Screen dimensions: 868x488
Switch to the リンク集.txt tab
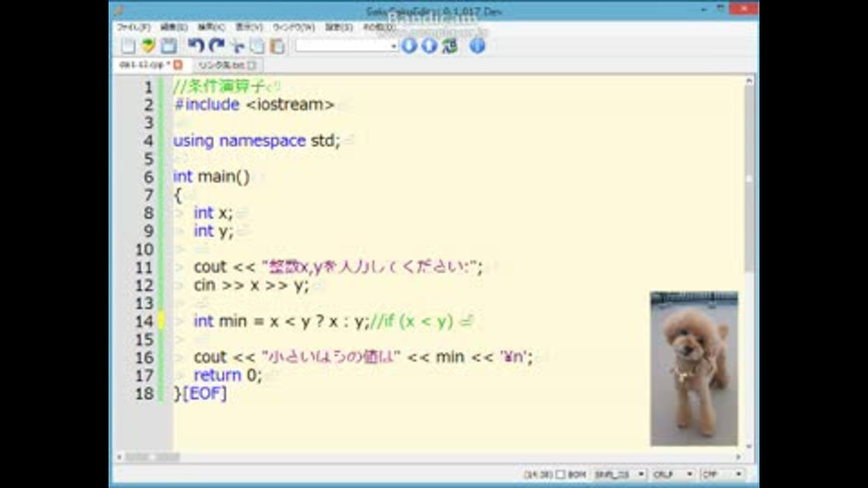[226, 65]
